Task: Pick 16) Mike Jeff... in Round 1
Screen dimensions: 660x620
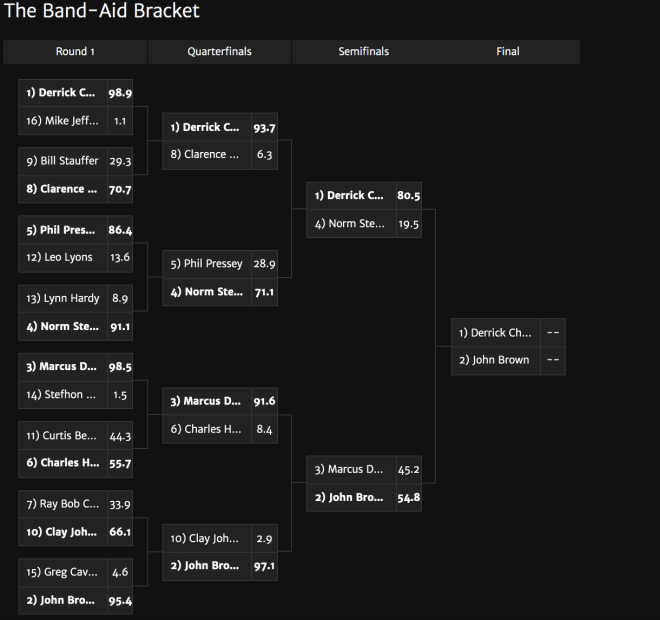Action: pyautogui.click(x=76, y=121)
